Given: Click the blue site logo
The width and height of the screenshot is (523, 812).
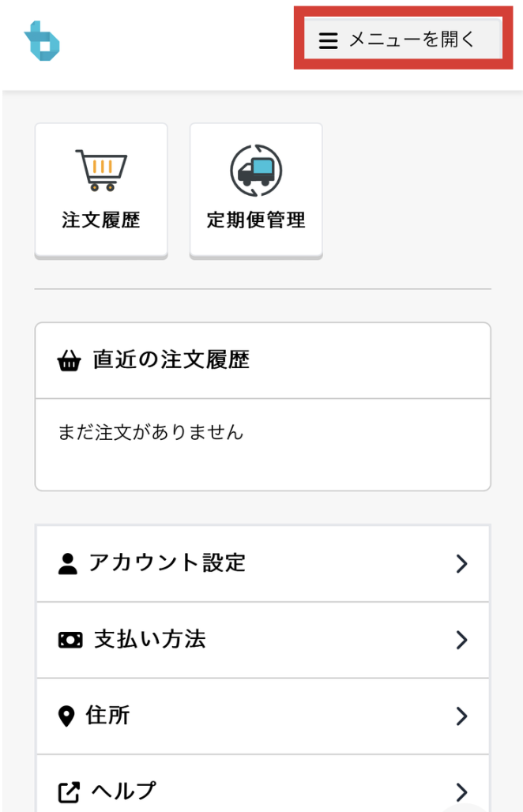Looking at the screenshot, I should (42, 40).
